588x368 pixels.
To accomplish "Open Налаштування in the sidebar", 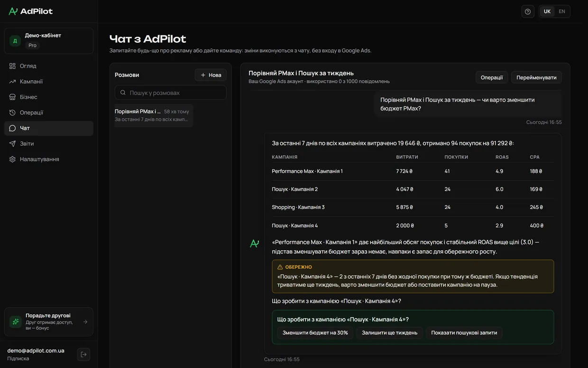I will [49, 159].
